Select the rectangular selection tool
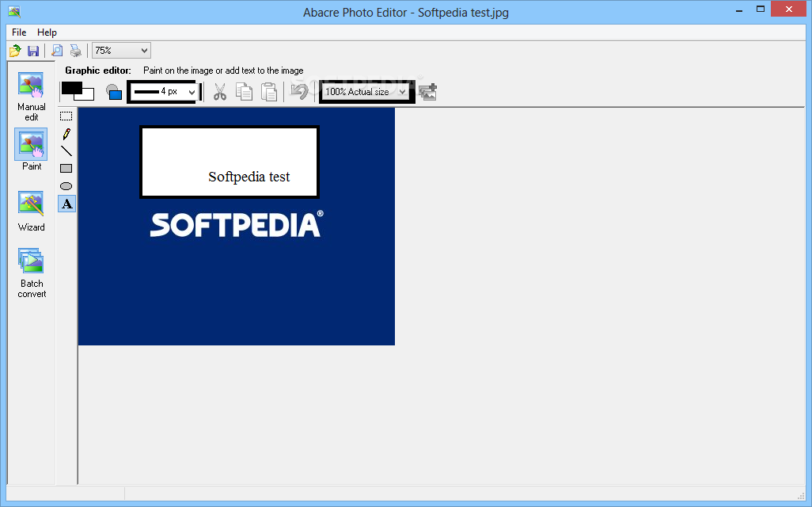 pos(66,116)
